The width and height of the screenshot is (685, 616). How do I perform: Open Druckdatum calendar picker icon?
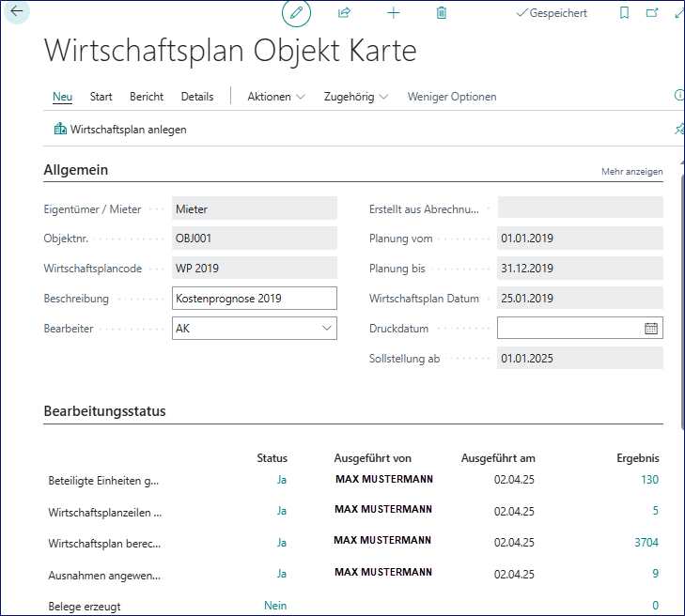point(651,329)
